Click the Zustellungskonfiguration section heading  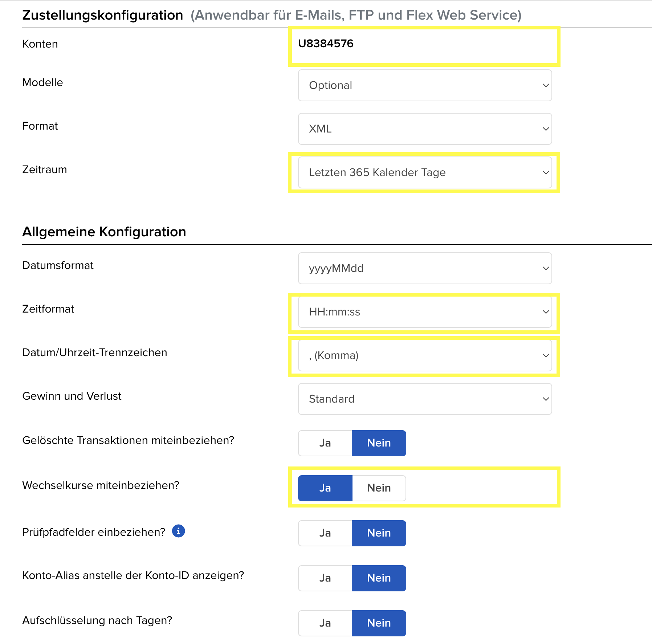click(103, 15)
